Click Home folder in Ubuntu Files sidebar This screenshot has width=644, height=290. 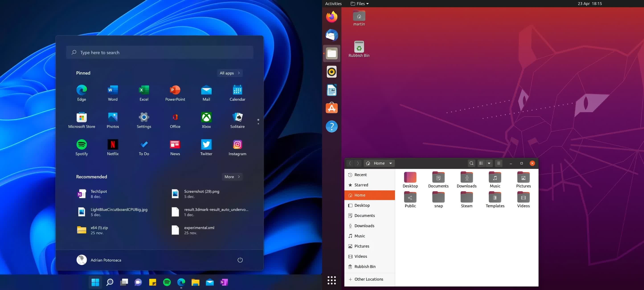(370, 195)
